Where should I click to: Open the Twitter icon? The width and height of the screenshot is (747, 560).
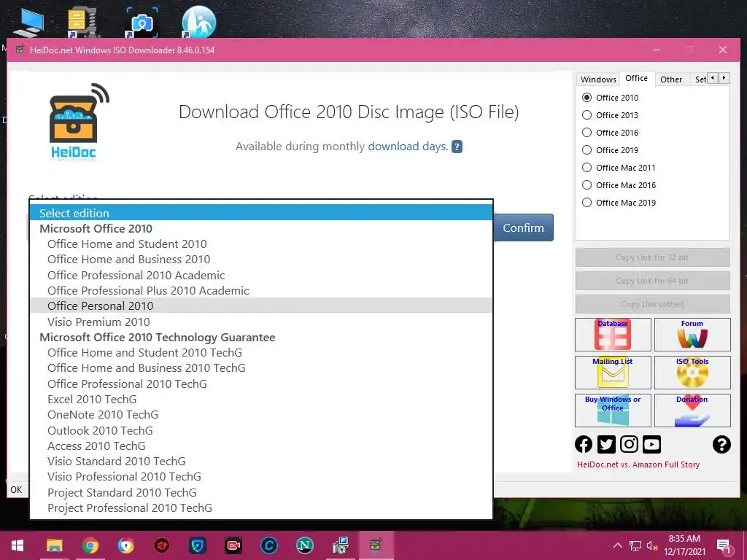(606, 444)
